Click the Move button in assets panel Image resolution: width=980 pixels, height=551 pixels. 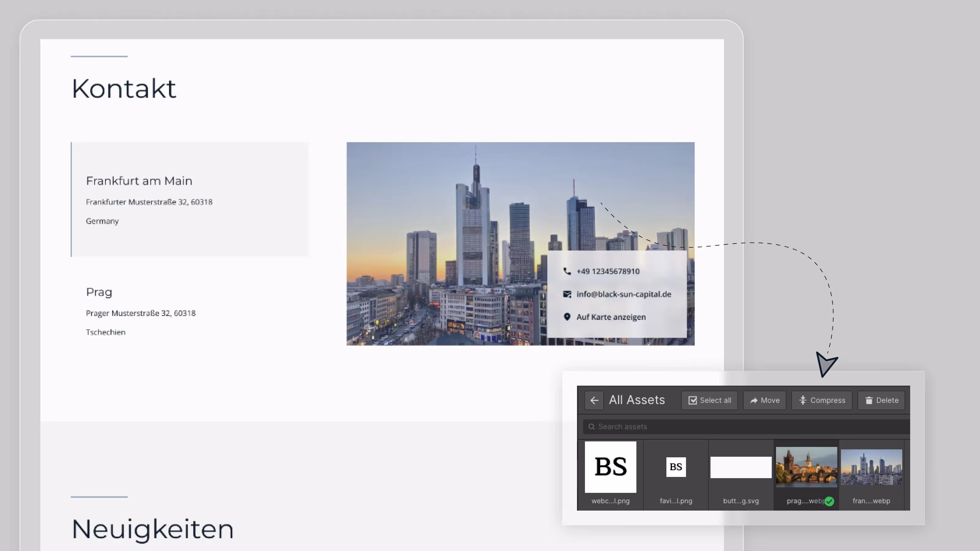[x=765, y=400]
